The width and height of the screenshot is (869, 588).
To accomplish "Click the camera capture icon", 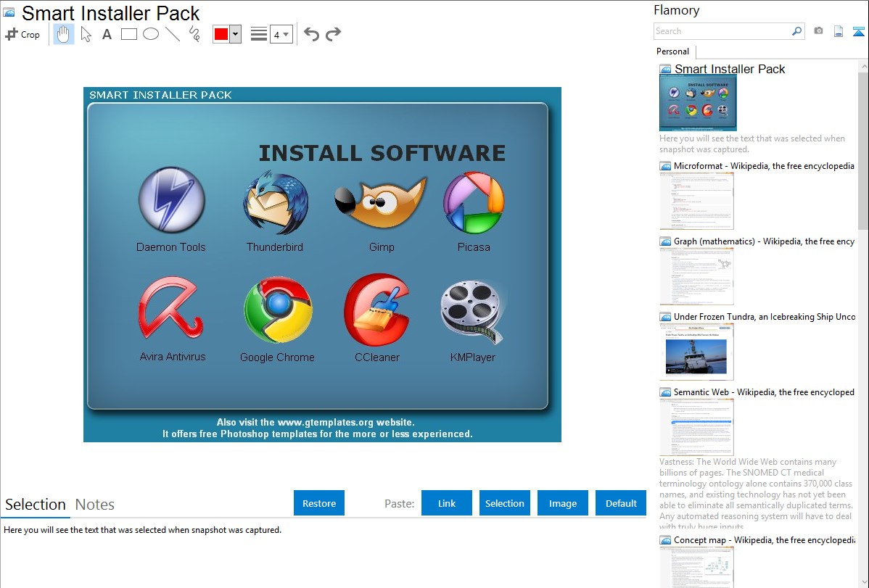I will pyautogui.click(x=818, y=31).
